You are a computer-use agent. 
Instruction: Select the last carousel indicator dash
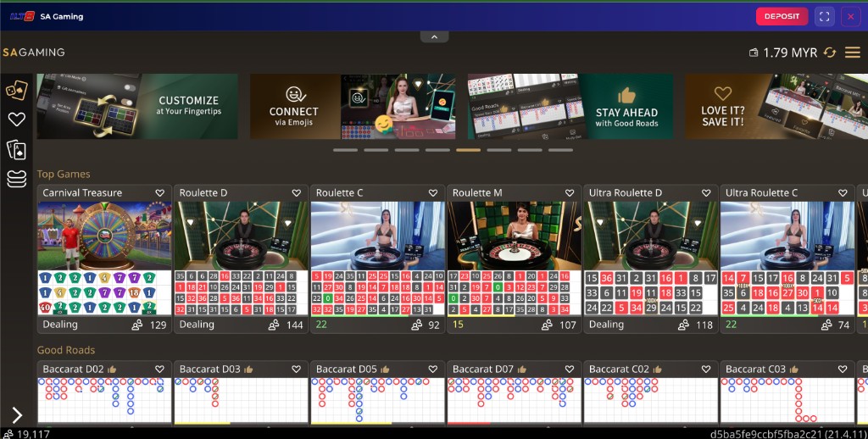click(x=561, y=150)
